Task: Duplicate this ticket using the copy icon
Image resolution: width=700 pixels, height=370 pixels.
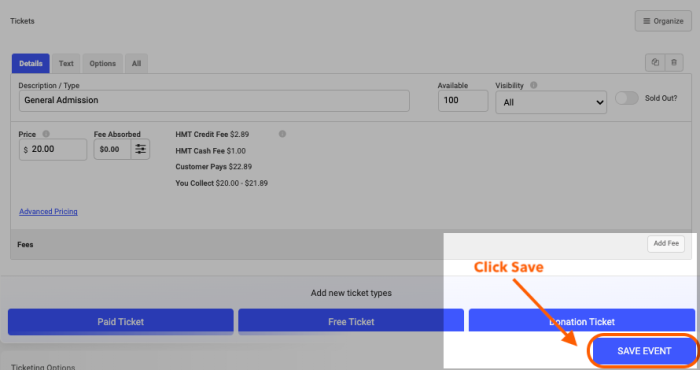Action: pyautogui.click(x=655, y=62)
